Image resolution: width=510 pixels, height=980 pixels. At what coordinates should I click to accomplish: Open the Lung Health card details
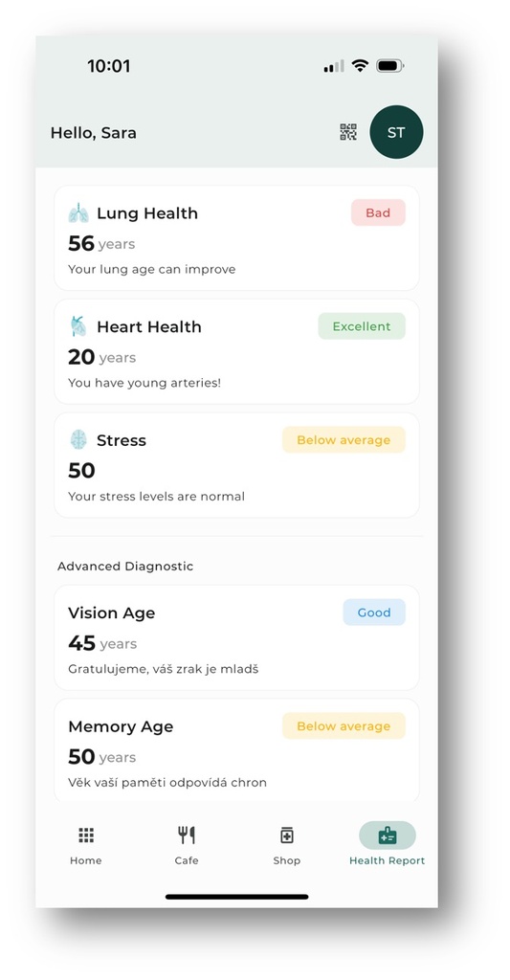coord(236,238)
